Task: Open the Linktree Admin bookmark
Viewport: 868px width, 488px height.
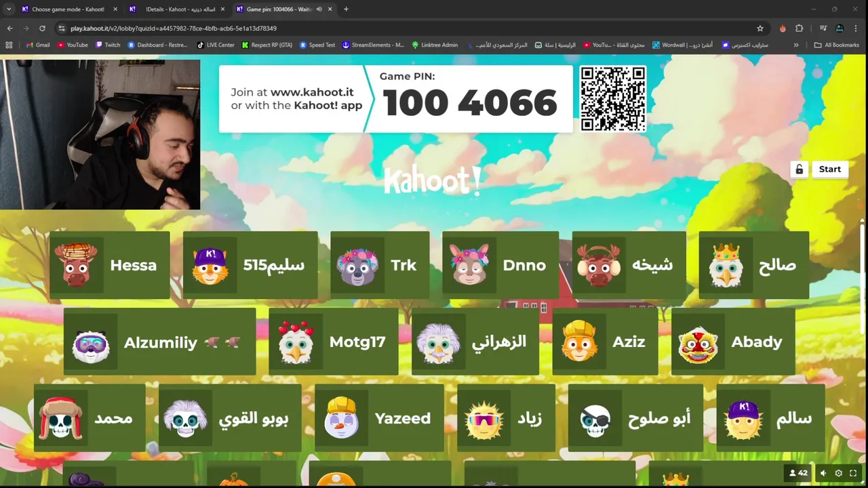Action: (x=435, y=45)
